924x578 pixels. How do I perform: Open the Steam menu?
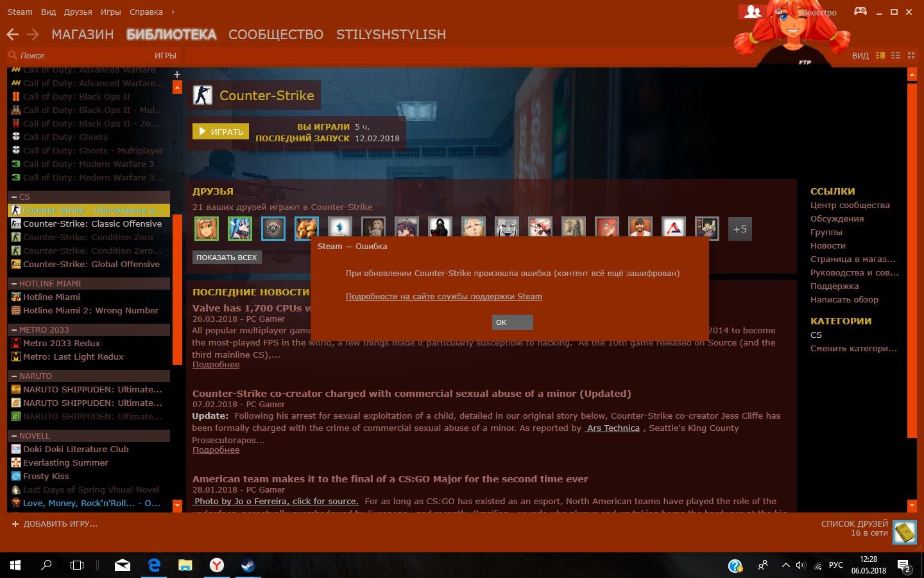pos(20,12)
